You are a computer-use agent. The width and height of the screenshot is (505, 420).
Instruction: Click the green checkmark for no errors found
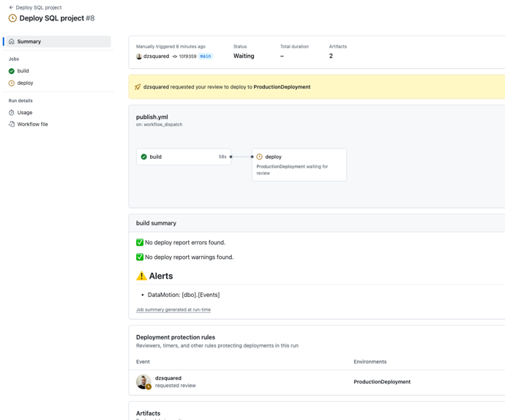[140, 242]
